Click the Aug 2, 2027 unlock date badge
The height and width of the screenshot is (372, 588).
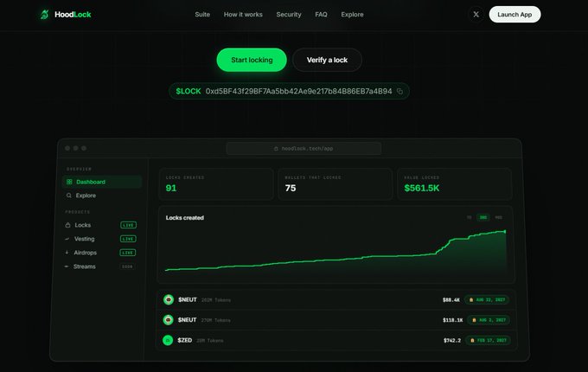(489, 320)
